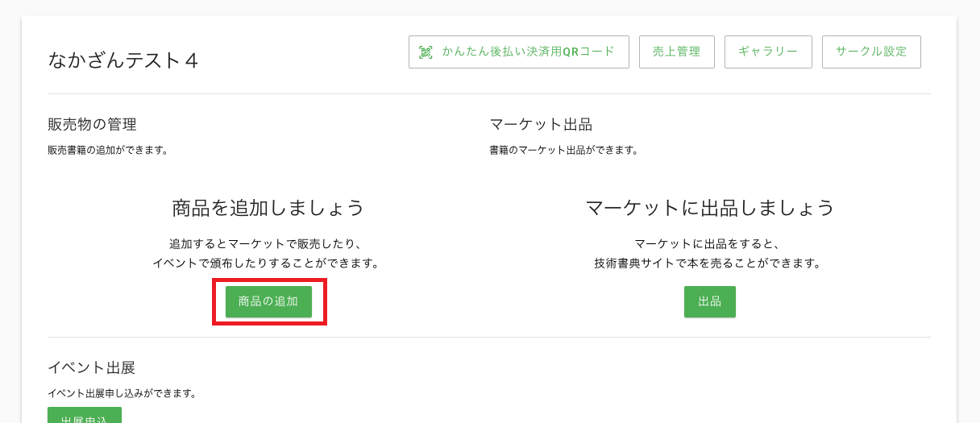
Task: Click the 出展申込 button at bottom
Action: [85, 415]
